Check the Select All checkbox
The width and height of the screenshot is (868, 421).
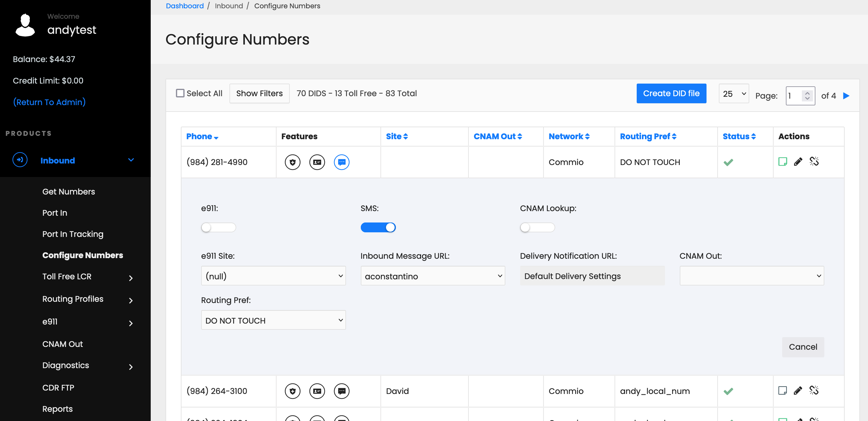click(x=180, y=93)
